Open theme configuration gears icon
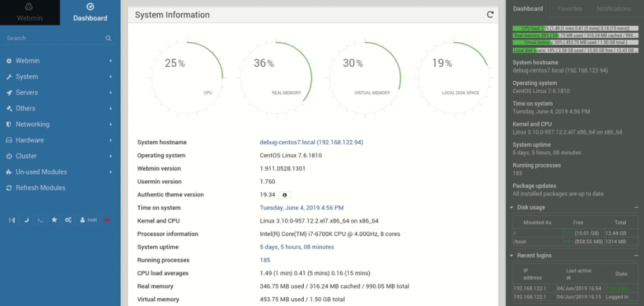 (68, 220)
